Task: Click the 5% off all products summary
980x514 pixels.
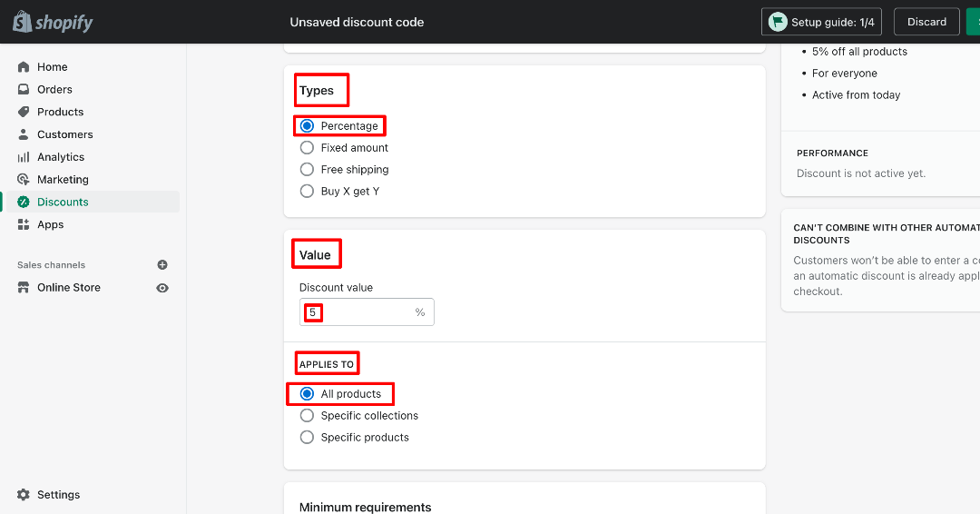Action: 860,51
